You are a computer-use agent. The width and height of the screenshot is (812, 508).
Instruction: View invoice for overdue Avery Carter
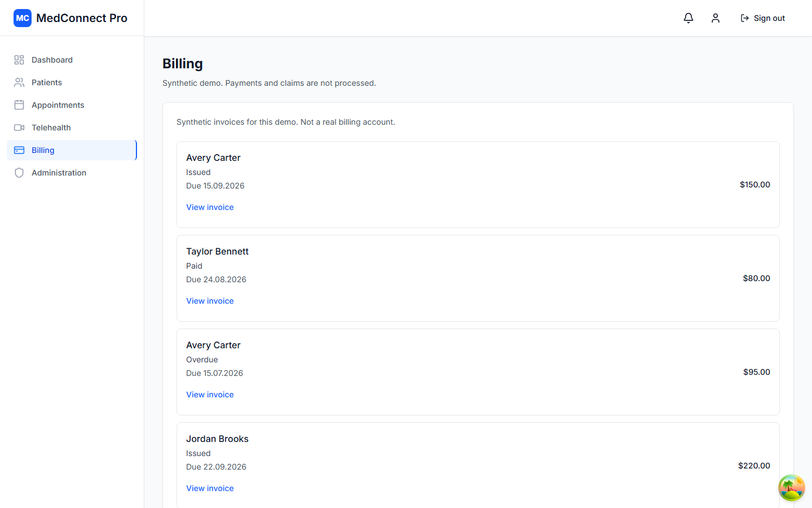coord(210,395)
